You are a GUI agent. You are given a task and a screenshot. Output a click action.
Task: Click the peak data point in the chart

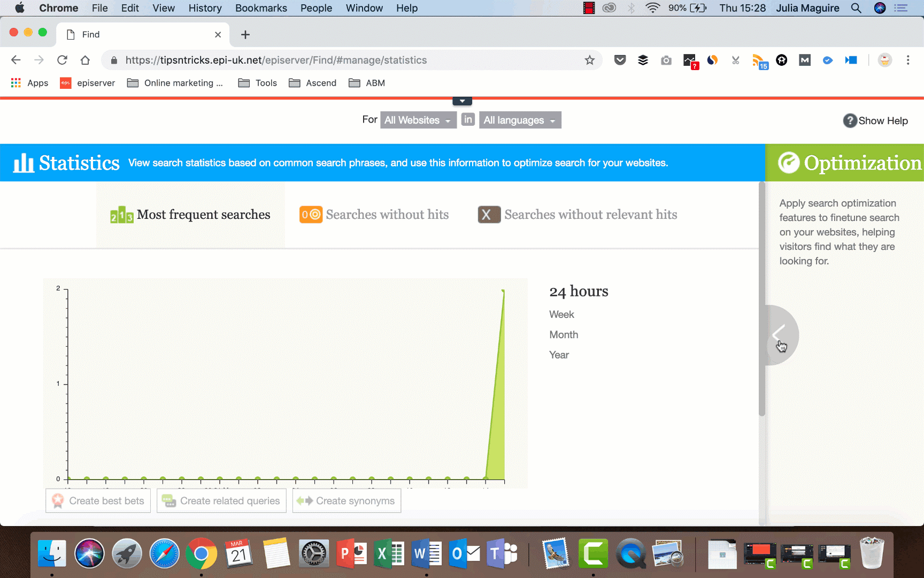click(503, 291)
